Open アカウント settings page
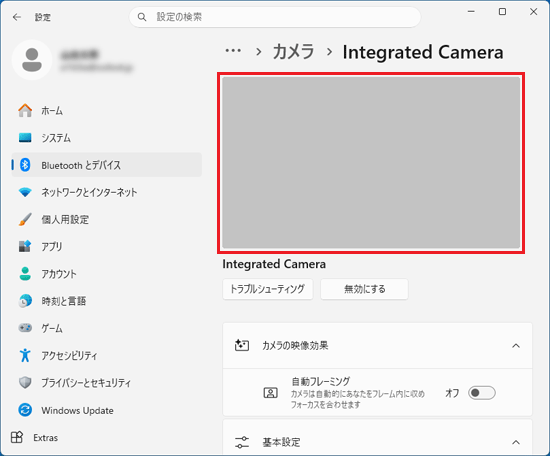550x456 pixels. [x=107, y=274]
